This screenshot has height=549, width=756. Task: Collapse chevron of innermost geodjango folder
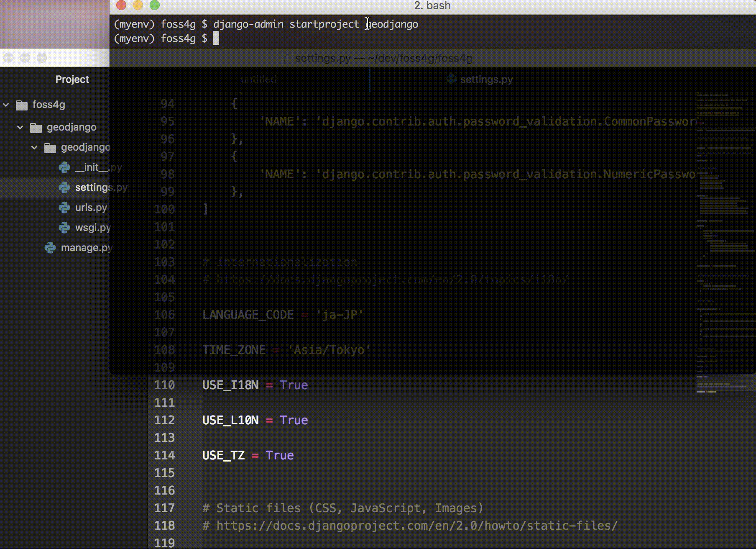34,147
